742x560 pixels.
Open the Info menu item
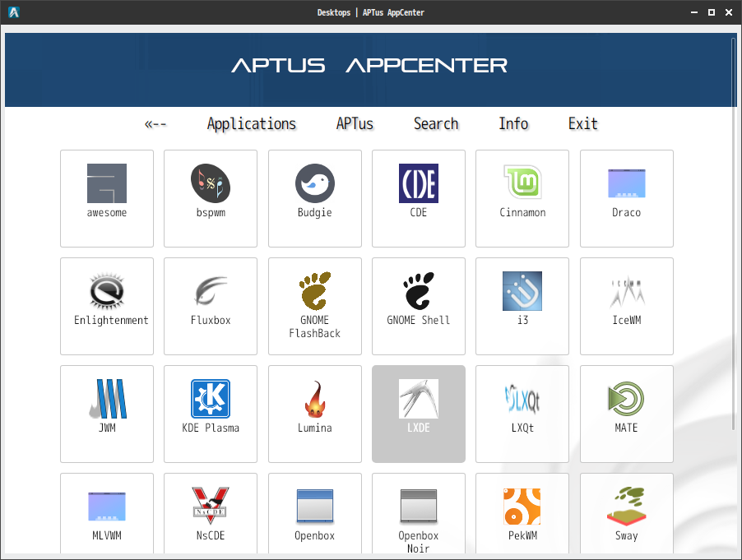(x=513, y=124)
